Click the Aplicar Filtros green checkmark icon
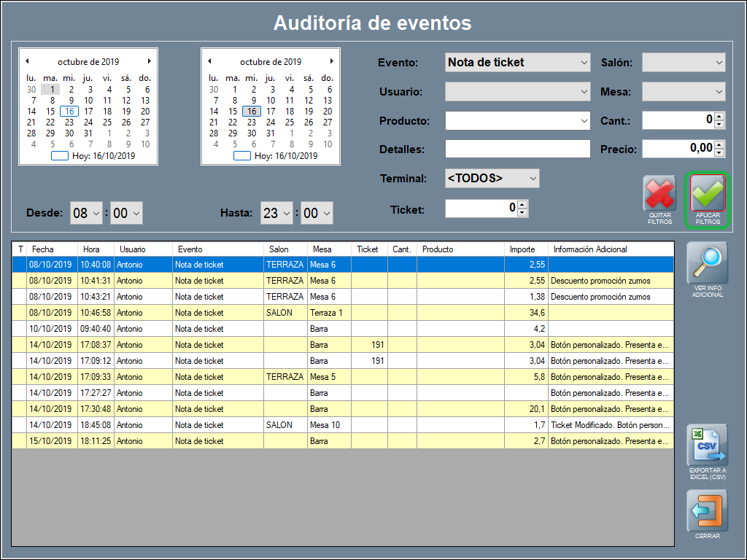The height and width of the screenshot is (560, 747). click(708, 193)
